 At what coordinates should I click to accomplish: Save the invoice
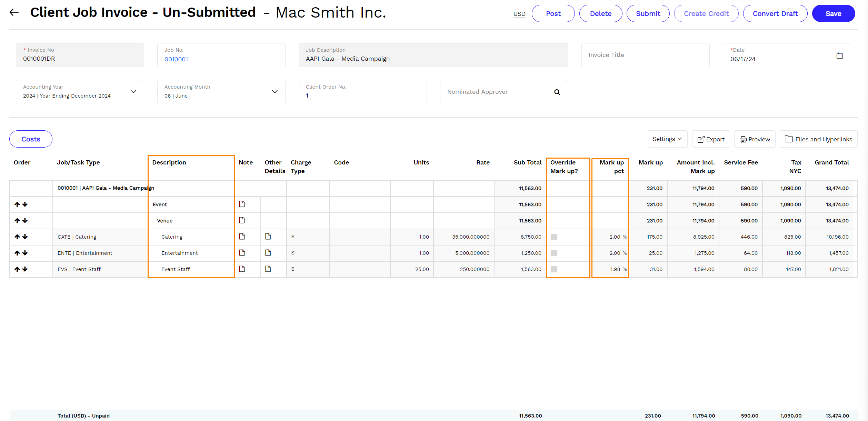[834, 13]
